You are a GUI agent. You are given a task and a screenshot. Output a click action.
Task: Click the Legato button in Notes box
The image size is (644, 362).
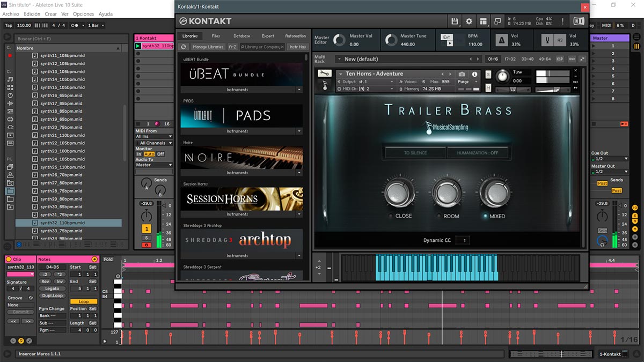click(x=52, y=289)
